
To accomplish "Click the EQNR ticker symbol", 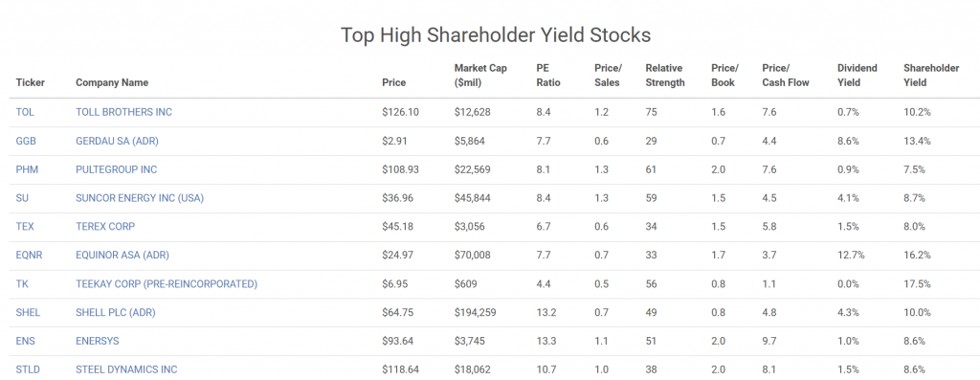I will [x=29, y=255].
